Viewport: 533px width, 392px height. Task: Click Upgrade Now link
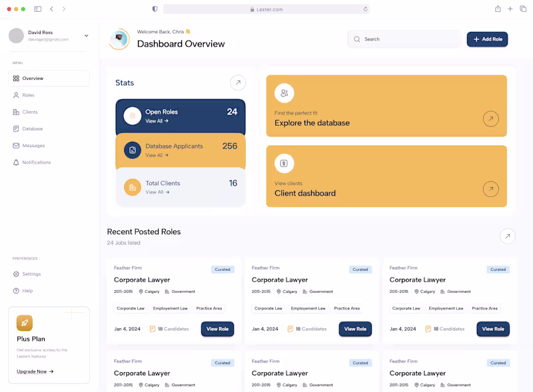[35, 371]
